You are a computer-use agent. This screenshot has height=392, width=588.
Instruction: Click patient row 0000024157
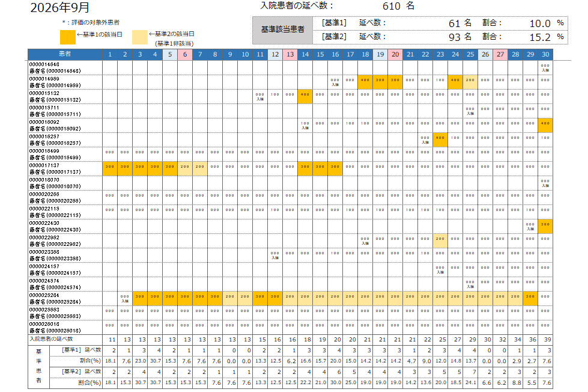click(290, 269)
